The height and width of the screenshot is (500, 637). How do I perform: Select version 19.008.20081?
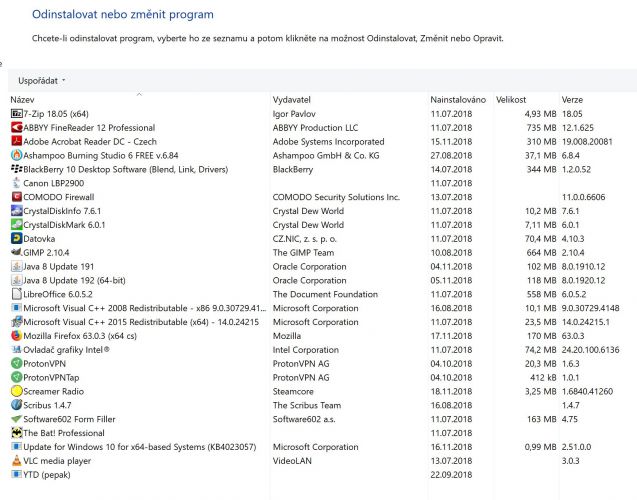click(587, 141)
